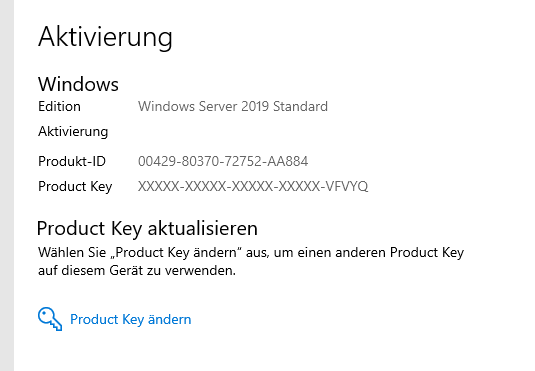
Task: Click the key icon beside Product Key ändern
Action: click(x=50, y=319)
